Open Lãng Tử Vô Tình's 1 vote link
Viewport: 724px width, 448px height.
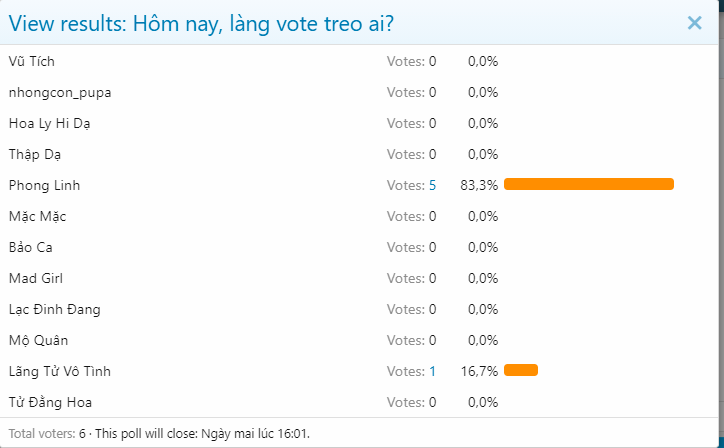[x=432, y=371]
